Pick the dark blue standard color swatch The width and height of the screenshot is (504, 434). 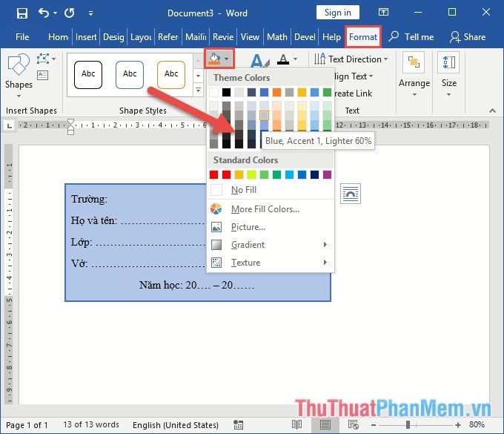click(x=314, y=174)
